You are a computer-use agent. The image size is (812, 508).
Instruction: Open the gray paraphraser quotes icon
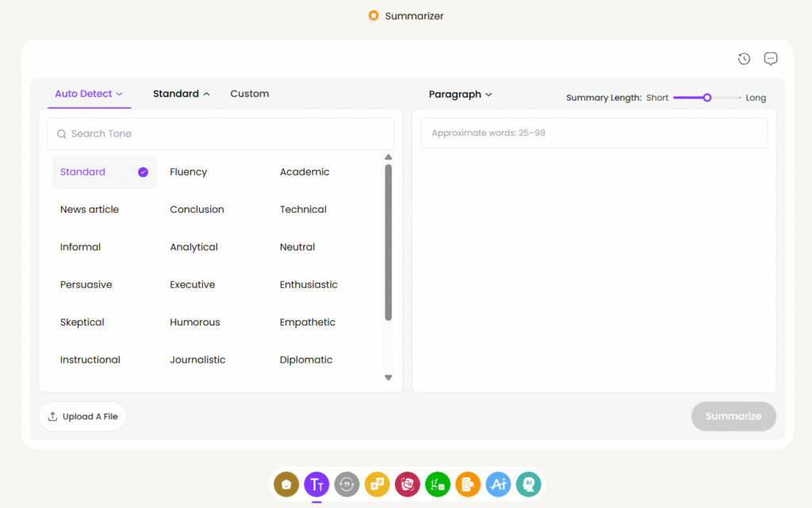(x=347, y=483)
